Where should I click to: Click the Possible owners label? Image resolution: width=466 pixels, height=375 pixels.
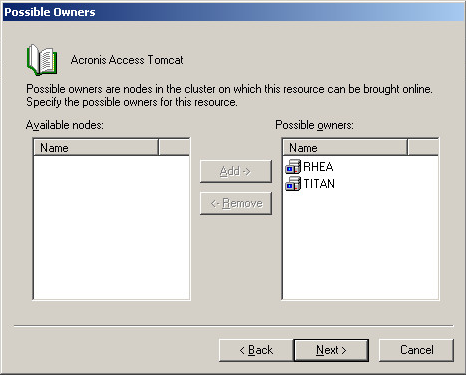314,125
